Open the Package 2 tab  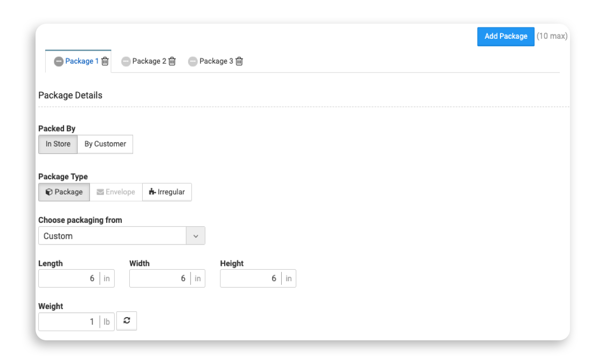[149, 61]
